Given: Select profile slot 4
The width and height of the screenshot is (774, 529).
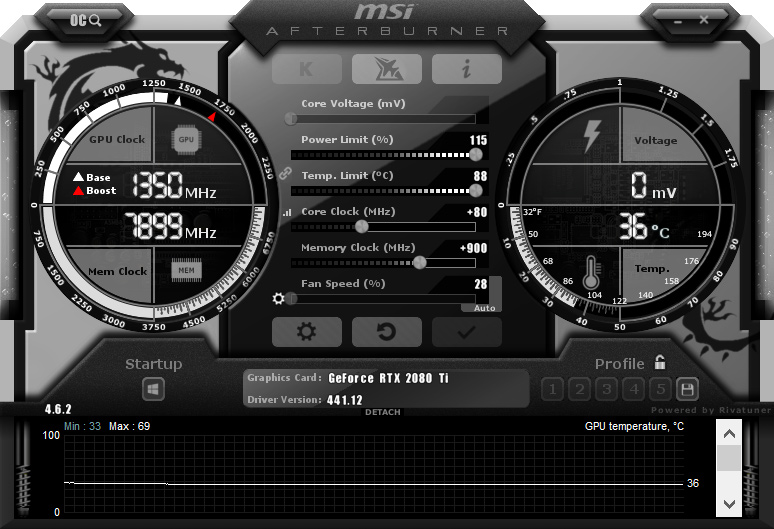Looking at the screenshot, I should (634, 389).
